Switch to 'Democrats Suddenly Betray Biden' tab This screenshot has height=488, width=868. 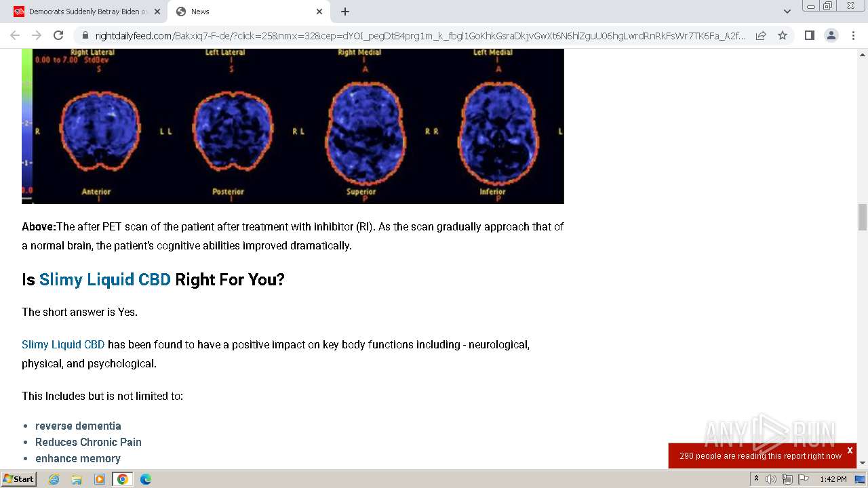(x=87, y=12)
